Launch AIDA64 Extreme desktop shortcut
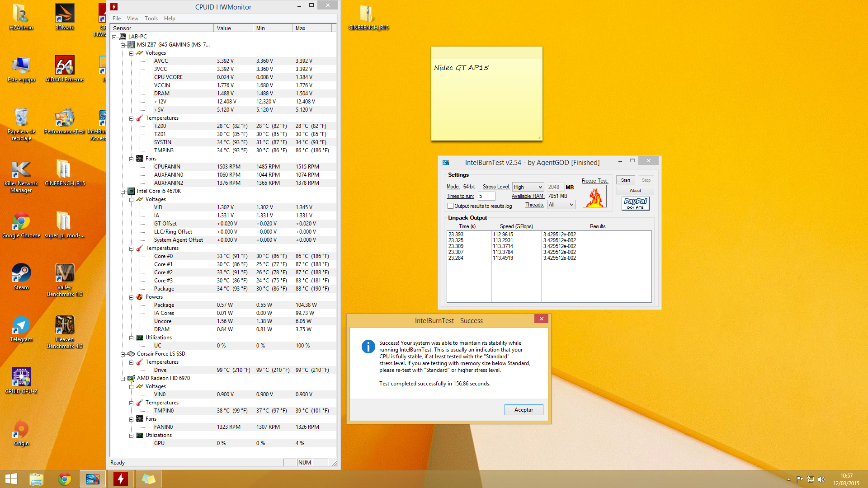This screenshot has height=488, width=868. pyautogui.click(x=65, y=69)
